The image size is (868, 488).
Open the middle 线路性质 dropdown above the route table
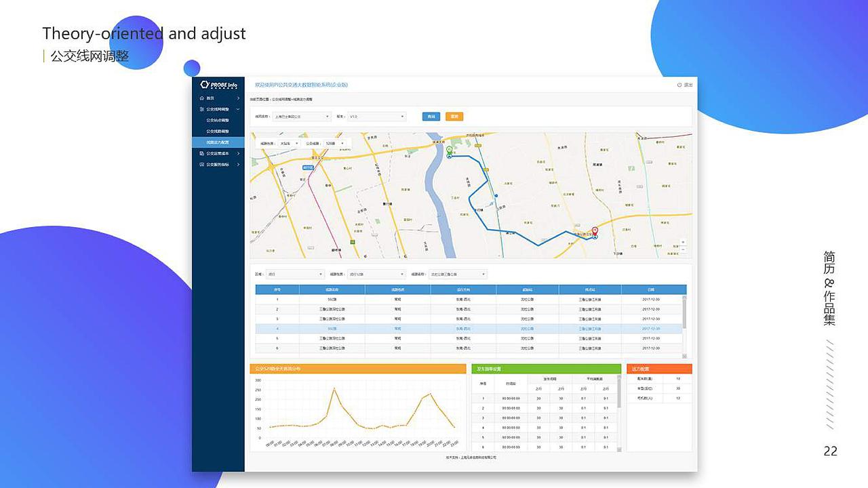[x=376, y=274]
